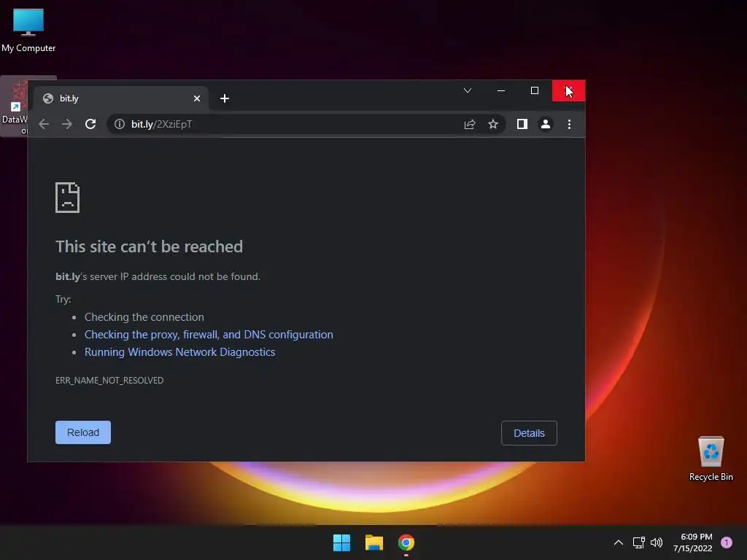The width and height of the screenshot is (747, 560).
Task: Open File Explorer from the taskbar
Action: (x=374, y=542)
